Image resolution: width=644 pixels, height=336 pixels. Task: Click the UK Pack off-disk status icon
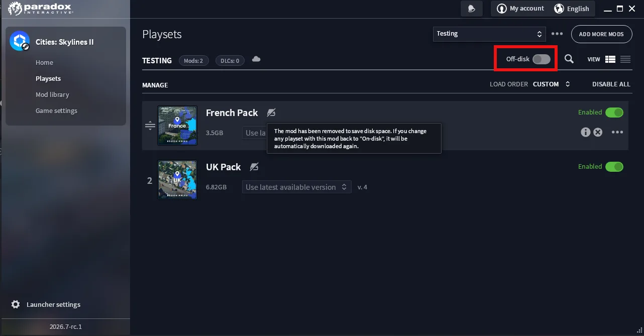[x=254, y=167]
